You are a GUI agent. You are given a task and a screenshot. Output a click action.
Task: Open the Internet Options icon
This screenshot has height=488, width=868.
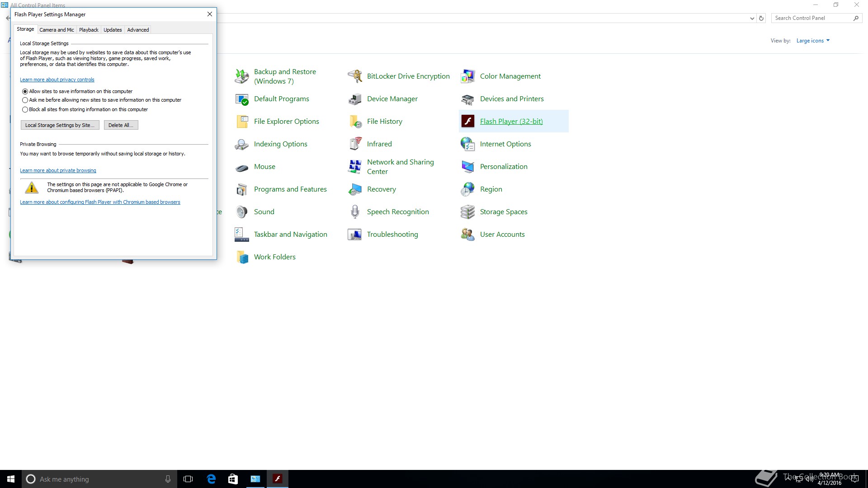[x=468, y=144]
